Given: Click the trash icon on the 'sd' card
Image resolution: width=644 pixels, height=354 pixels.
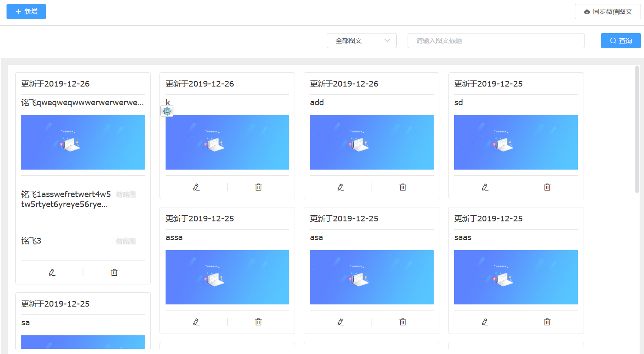Looking at the screenshot, I should (547, 187).
